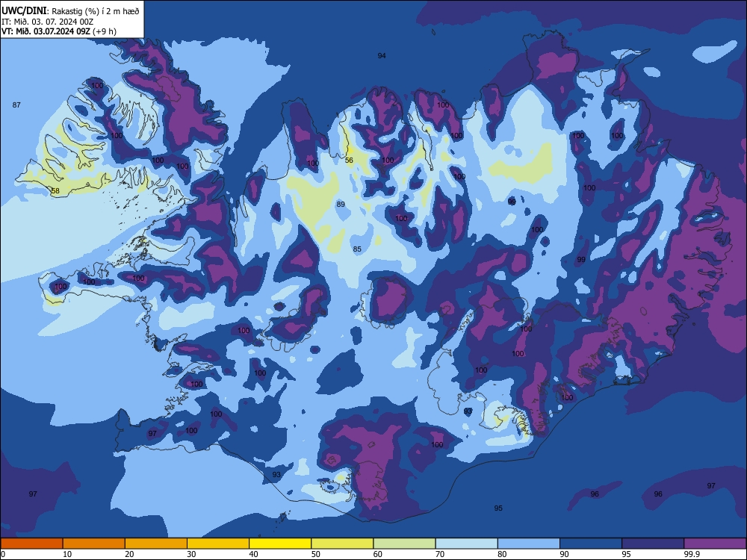Click the legend scale label 0
This screenshot has height=560, width=747.
3,554
